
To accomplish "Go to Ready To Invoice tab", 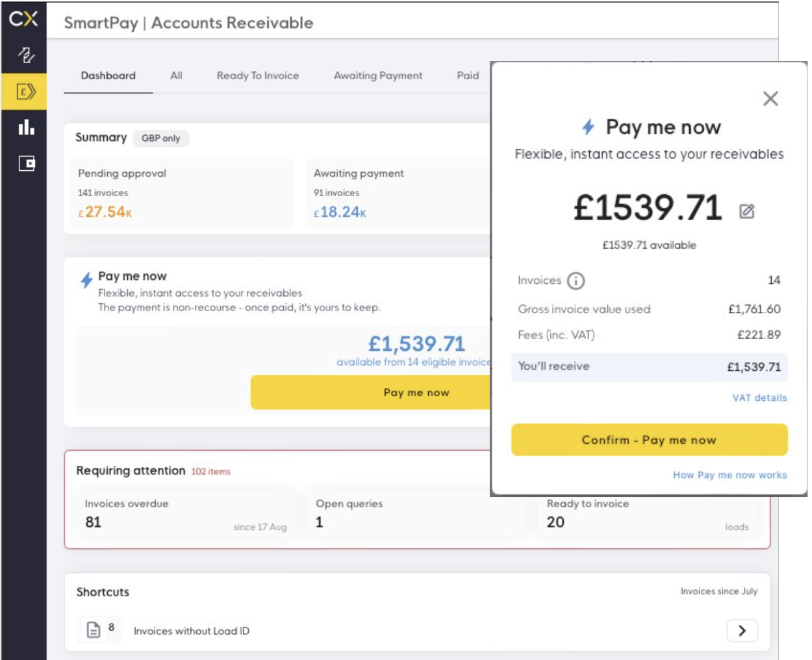I will coord(258,76).
